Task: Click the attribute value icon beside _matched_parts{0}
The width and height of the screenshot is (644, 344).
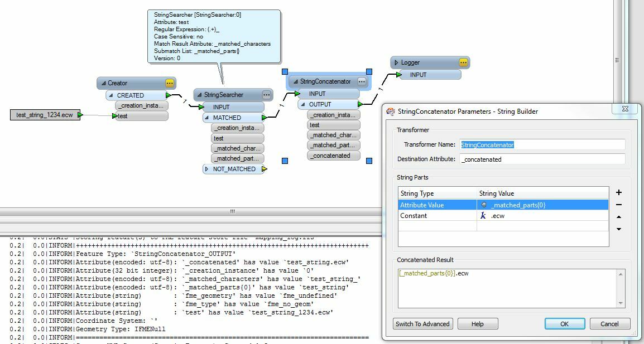Action: coord(483,205)
